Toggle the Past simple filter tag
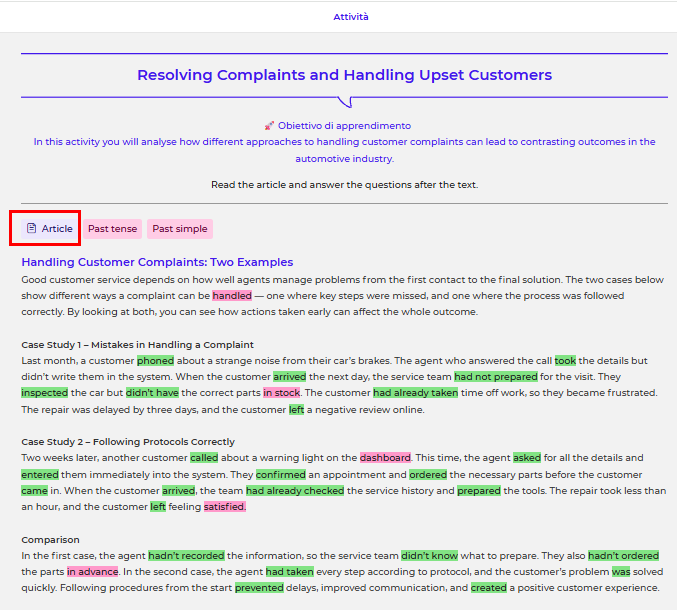This screenshot has height=610, width=677. coord(180,229)
